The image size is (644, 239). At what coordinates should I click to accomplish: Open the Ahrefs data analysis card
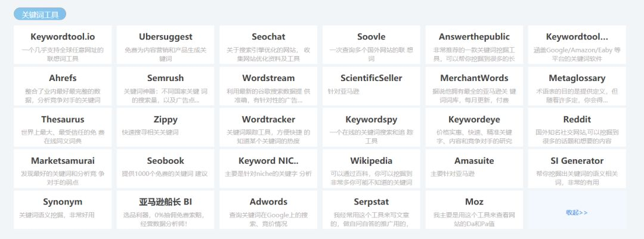(x=63, y=86)
